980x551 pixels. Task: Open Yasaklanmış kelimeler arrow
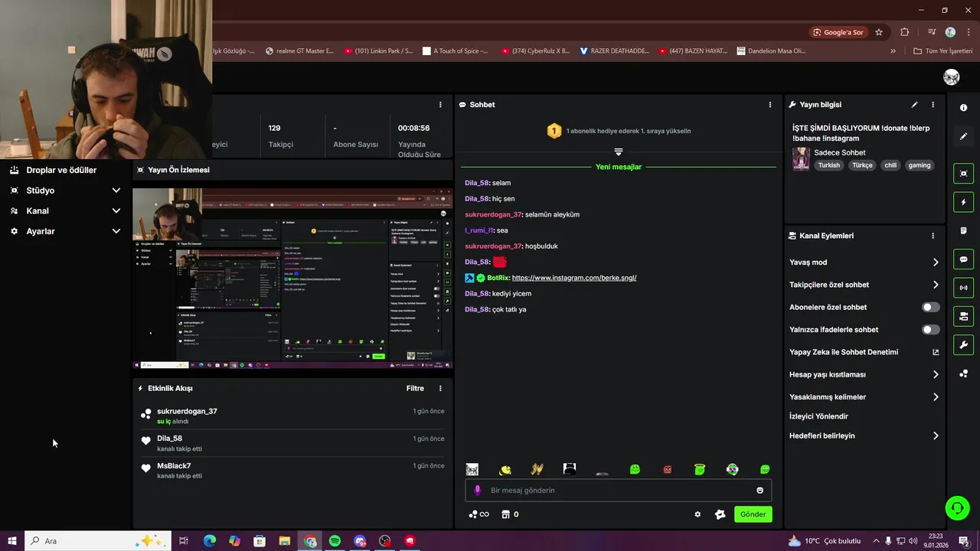(x=936, y=397)
